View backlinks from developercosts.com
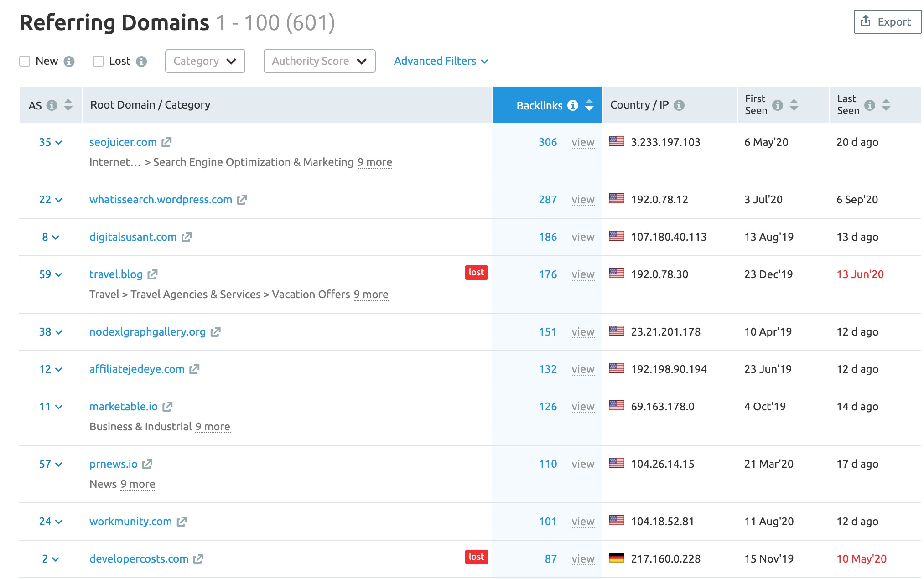This screenshot has height=579, width=924. [x=583, y=559]
